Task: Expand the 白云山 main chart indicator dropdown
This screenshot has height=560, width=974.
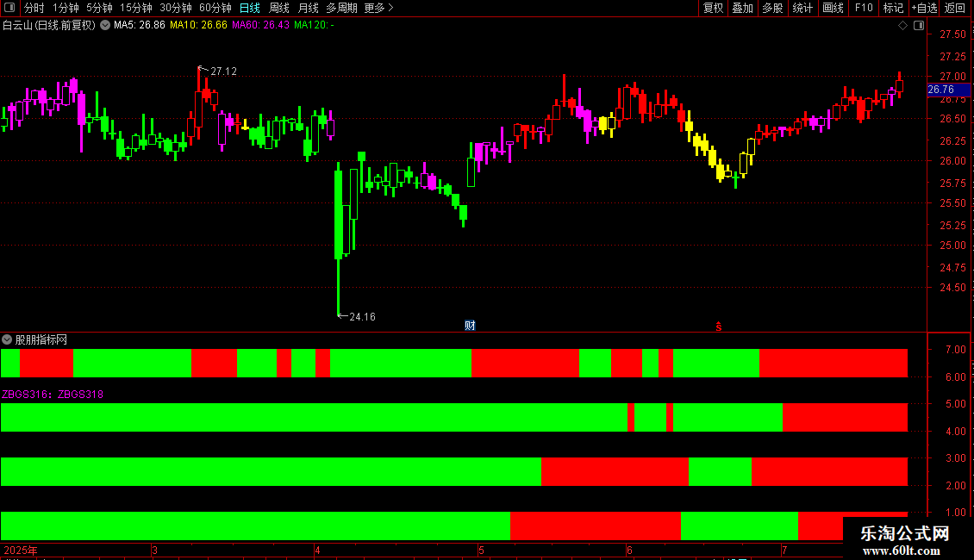Action: 105,25
